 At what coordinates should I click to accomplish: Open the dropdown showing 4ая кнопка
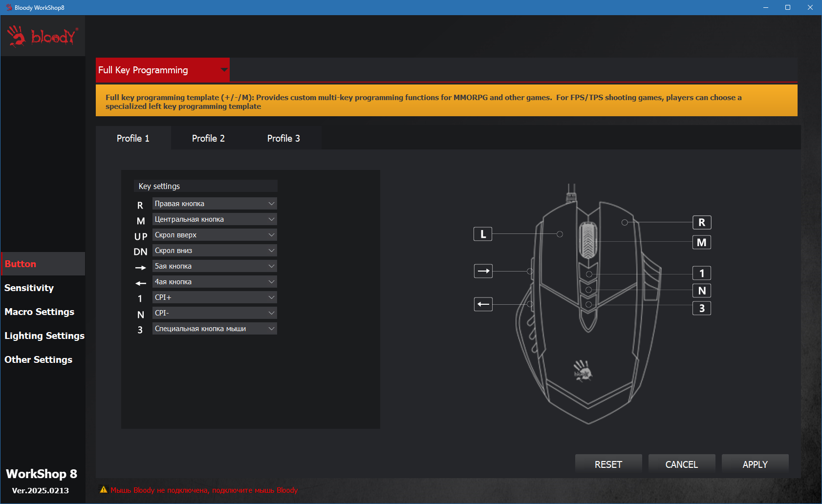tap(215, 282)
